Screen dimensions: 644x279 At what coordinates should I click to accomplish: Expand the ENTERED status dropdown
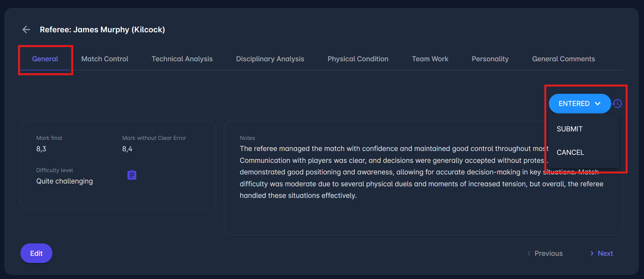point(579,104)
